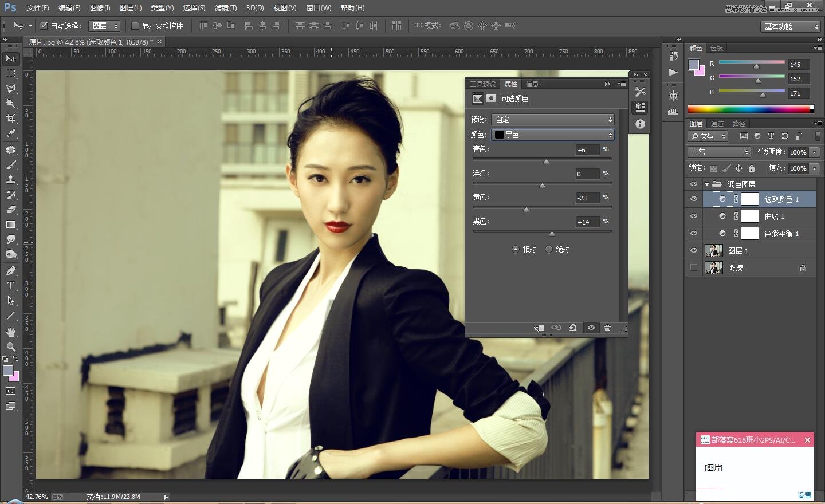The width and height of the screenshot is (825, 504).
Task: Open the 基本功能 workspace switcher
Action: pyautogui.click(x=791, y=26)
